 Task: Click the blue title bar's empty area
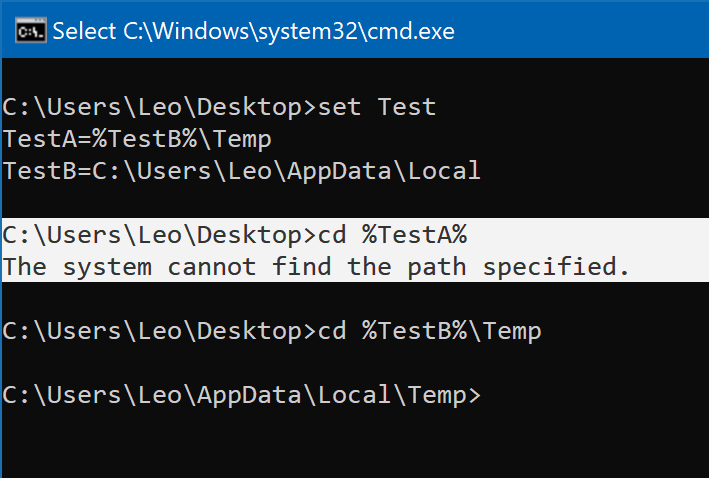(582, 31)
